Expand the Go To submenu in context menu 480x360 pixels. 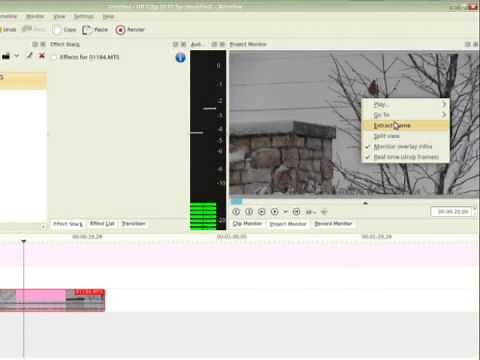tap(406, 115)
